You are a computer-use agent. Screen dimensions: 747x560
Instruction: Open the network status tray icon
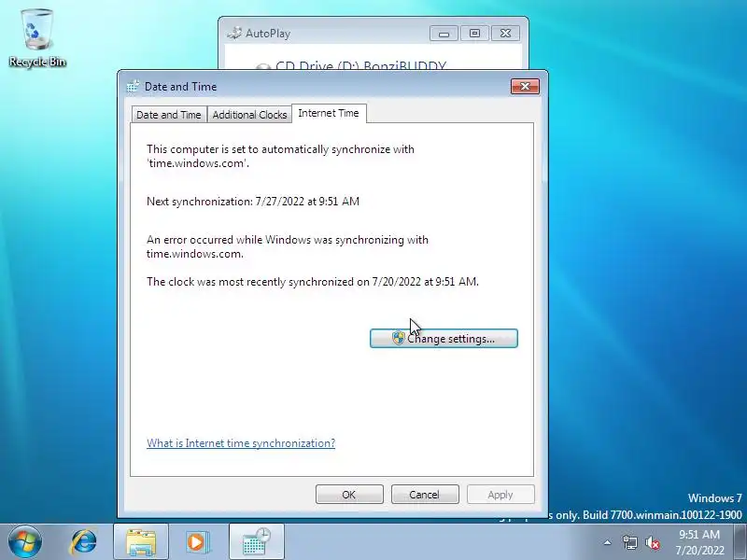pyautogui.click(x=629, y=542)
